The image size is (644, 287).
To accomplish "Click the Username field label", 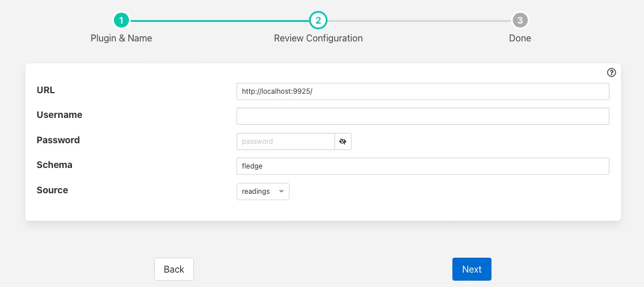I will (x=59, y=115).
